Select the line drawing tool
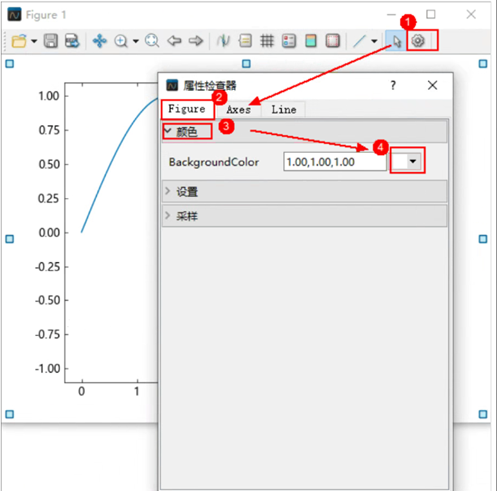Image resolution: width=497 pixels, height=491 pixels. [359, 41]
